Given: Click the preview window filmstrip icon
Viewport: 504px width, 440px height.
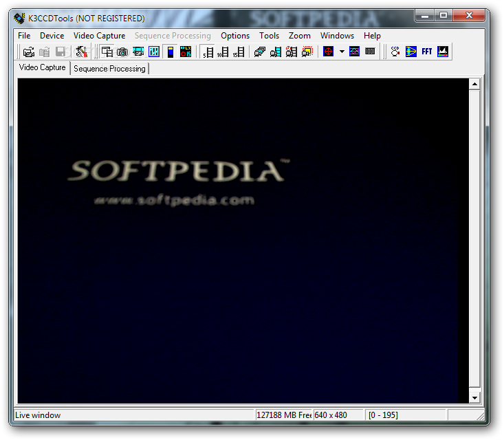Looking at the screenshot, I should pos(107,52).
